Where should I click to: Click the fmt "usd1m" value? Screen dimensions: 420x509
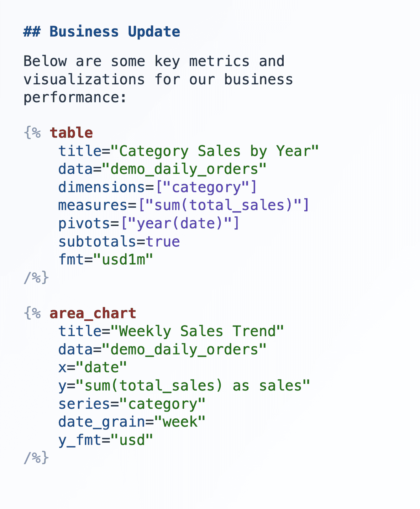click(123, 260)
